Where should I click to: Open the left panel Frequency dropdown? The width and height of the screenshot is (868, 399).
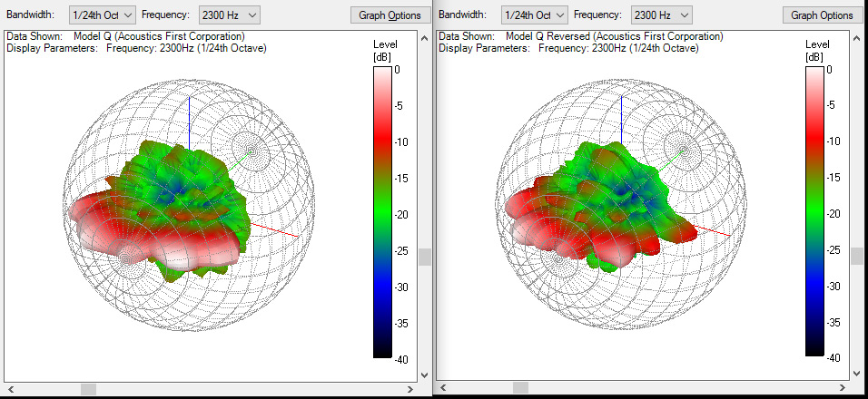point(229,15)
